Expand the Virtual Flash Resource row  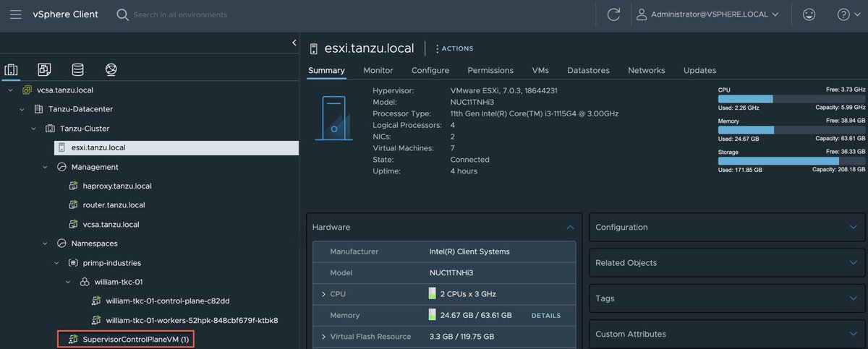click(x=323, y=337)
